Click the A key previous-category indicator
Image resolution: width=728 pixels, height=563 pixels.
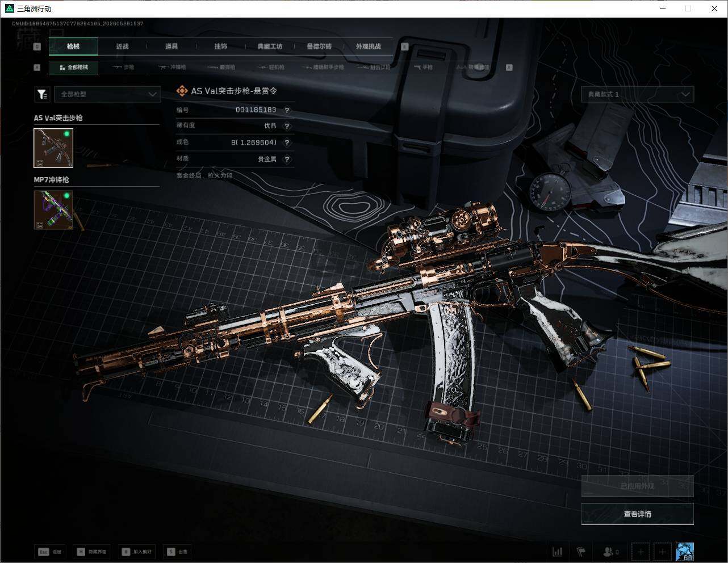pyautogui.click(x=37, y=67)
